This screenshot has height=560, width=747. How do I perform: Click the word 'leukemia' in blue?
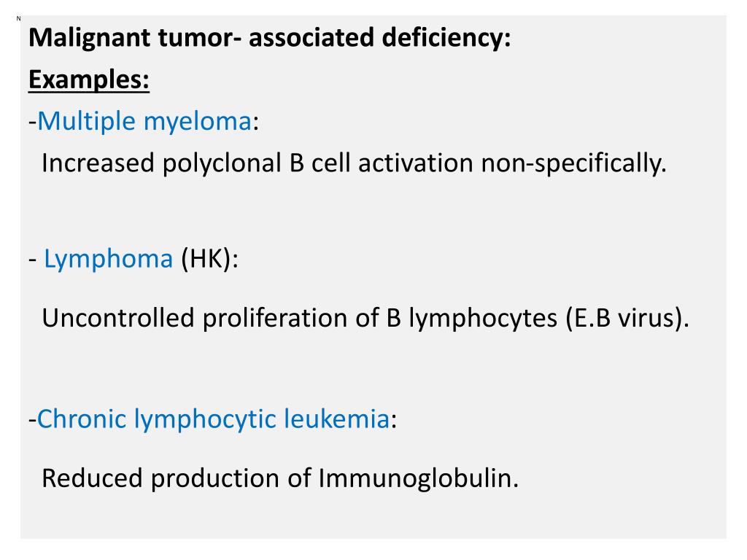(337, 419)
